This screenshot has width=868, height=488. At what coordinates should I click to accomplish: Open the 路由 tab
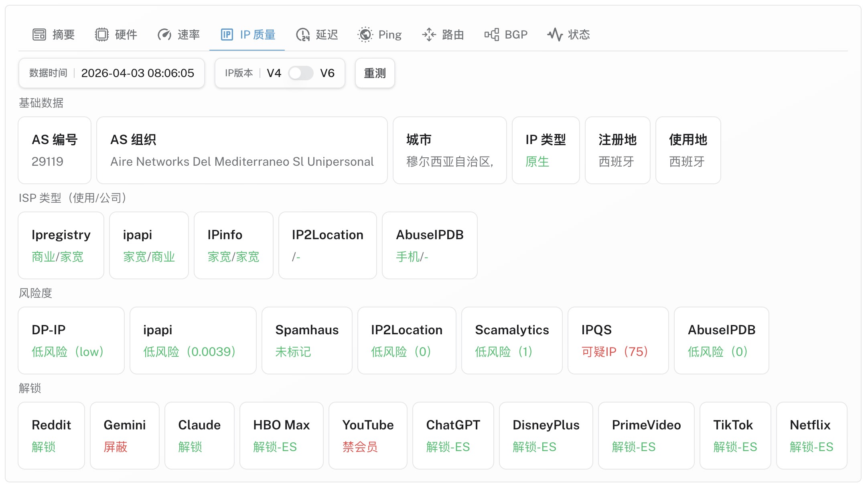click(443, 35)
